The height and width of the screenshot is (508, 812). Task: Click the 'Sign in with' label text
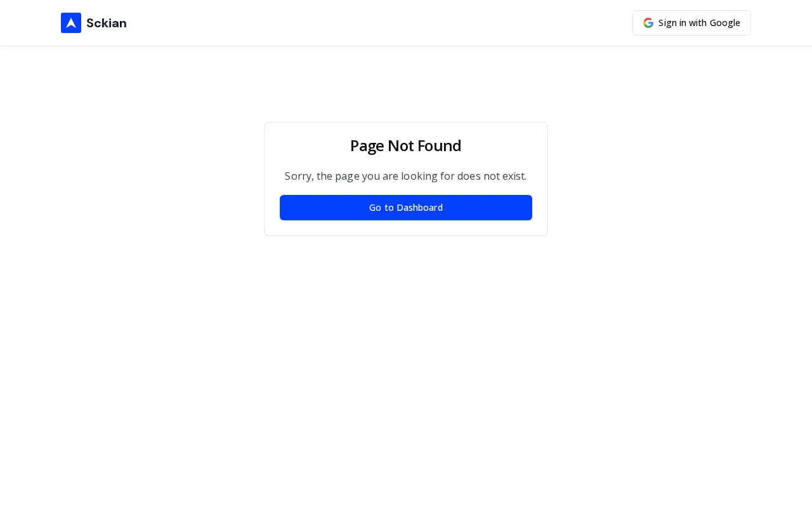(683, 23)
